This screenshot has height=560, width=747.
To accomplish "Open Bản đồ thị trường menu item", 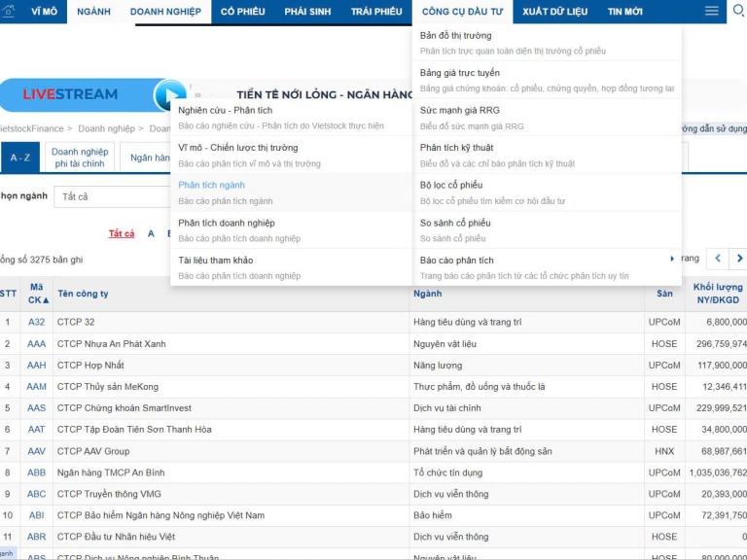I will [547, 43].
